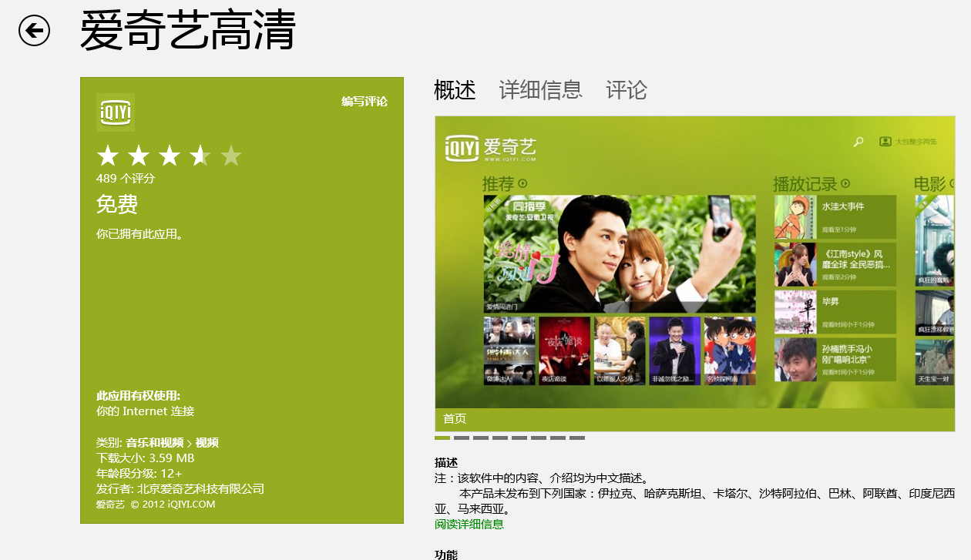This screenshot has width=971, height=560.
Task: Click the search magnifier in the screenshot
Action: (x=858, y=142)
